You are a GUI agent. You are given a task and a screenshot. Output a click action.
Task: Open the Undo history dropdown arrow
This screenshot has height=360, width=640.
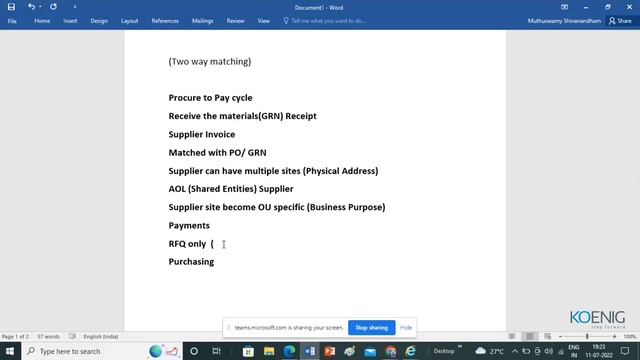pos(40,7)
